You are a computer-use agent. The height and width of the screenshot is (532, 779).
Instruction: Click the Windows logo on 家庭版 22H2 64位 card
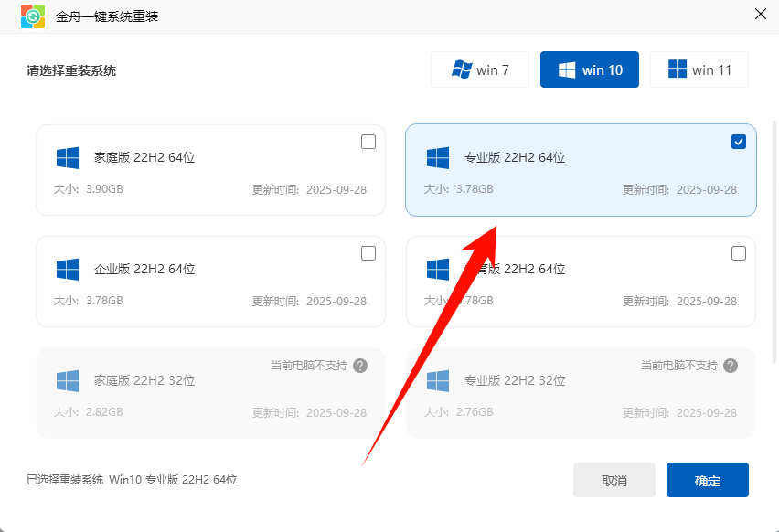pos(66,156)
